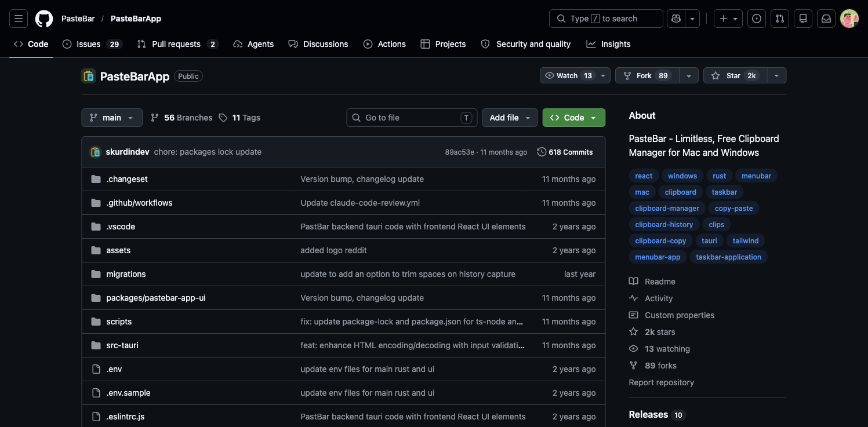Open the .env.sample file
The image size is (868, 427).
pyautogui.click(x=128, y=393)
